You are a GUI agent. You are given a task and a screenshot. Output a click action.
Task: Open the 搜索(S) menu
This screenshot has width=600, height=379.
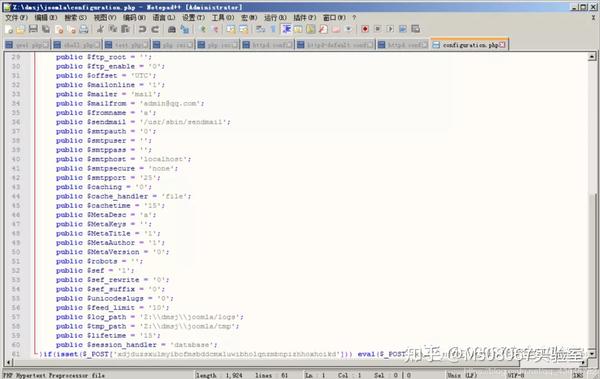tap(75, 18)
